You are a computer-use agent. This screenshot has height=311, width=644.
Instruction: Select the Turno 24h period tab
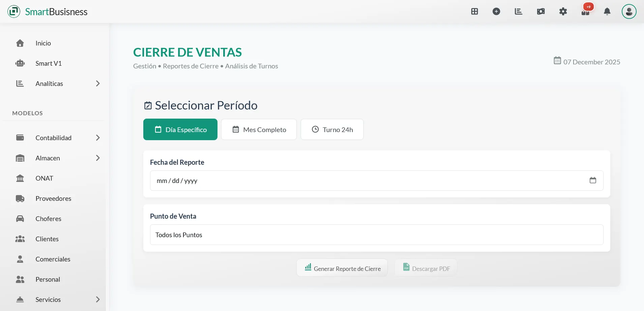(332, 129)
